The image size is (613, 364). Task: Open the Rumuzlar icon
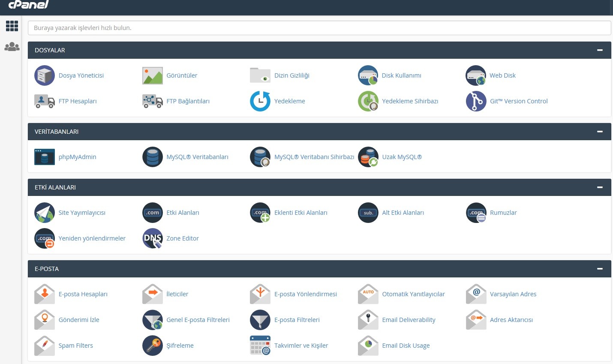pyautogui.click(x=476, y=213)
